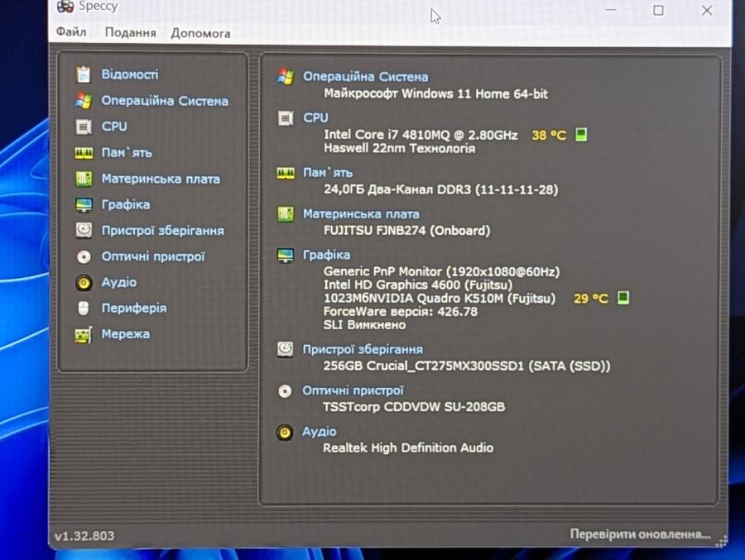Click optical disc icon in summary panel
The image size is (745, 560).
coord(285,391)
